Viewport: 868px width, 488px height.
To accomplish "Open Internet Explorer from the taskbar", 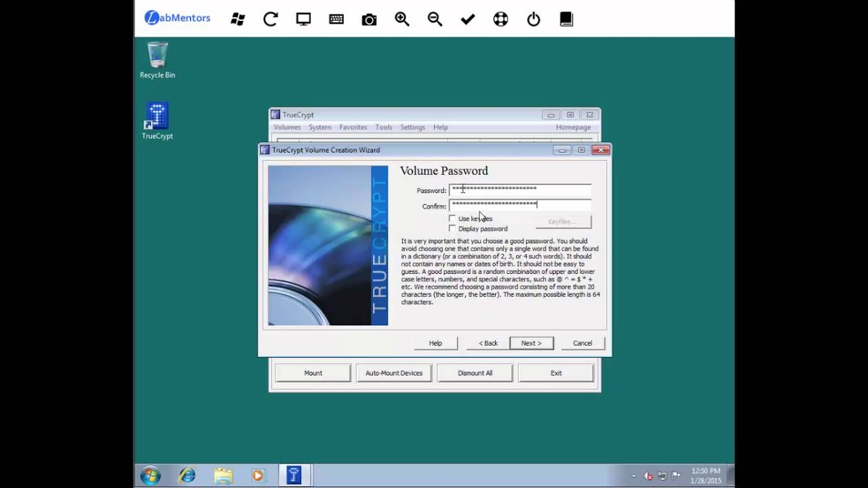I will tap(187, 475).
